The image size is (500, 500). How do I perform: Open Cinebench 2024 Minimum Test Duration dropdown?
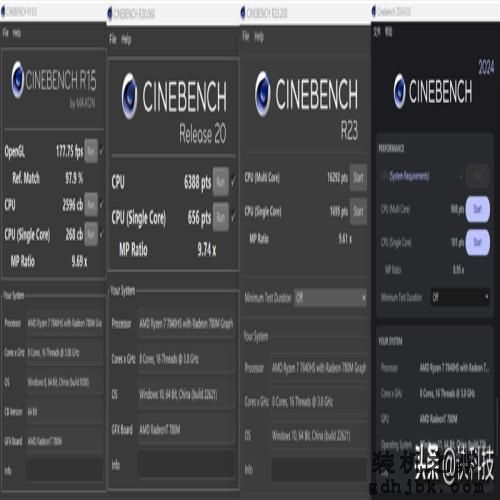pyautogui.click(x=460, y=297)
